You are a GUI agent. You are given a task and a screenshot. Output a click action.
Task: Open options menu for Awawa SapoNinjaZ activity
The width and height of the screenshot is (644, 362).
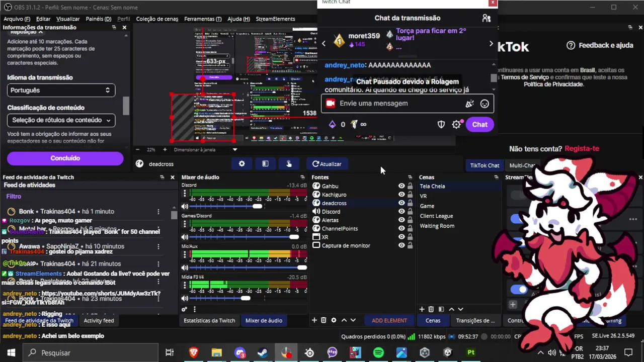[158, 246]
